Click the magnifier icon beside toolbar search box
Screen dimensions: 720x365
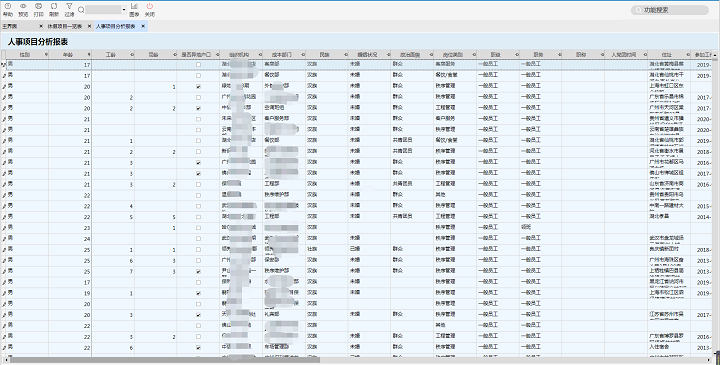coord(81,10)
